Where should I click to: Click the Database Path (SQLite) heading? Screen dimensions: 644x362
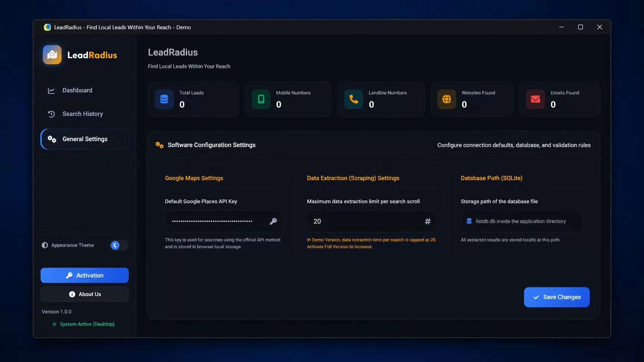coord(491,178)
